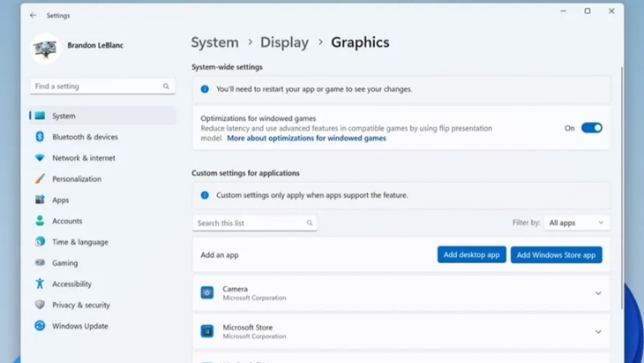The width and height of the screenshot is (644, 363).
Task: Click the Privacy & security shield icon
Action: point(40,305)
